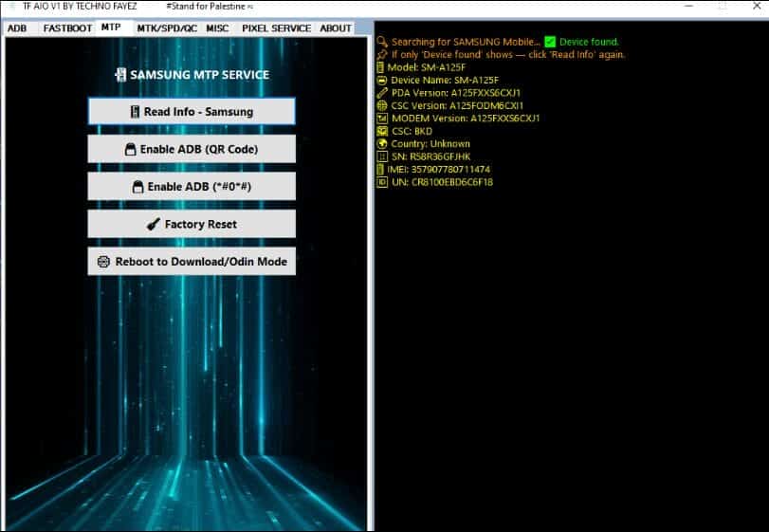Click the Android icon on Enable ADB (QR Code)
Viewport: 769px width, 532px height.
click(x=131, y=149)
